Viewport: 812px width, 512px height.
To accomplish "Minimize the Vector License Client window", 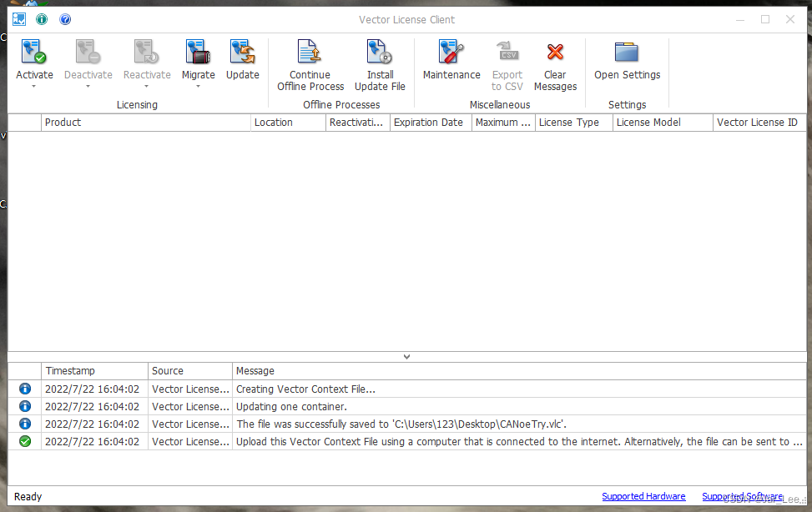I will point(740,20).
